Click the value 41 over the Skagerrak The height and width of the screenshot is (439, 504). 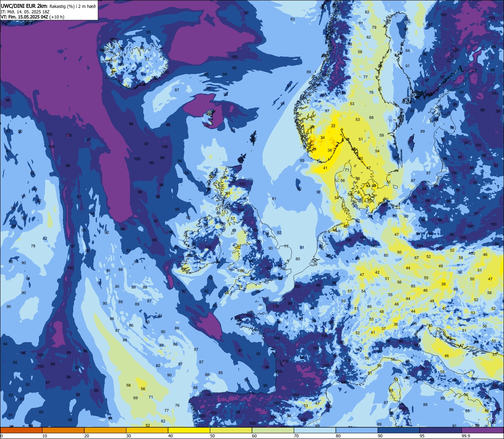325,168
